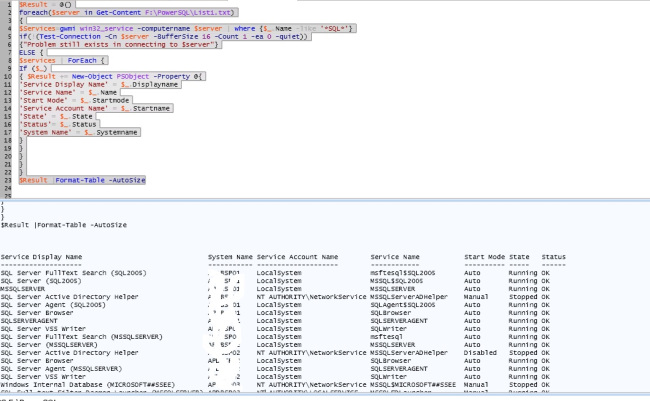Click the 'Service Name' column header in output
This screenshot has height=401, width=650.
click(x=395, y=257)
